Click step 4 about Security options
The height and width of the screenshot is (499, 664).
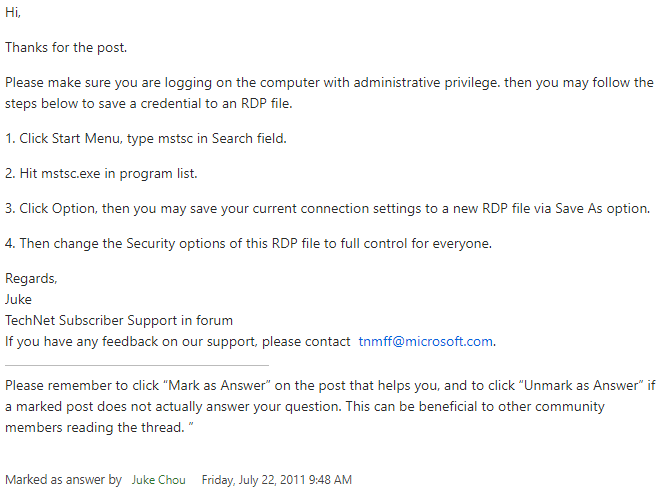point(252,243)
